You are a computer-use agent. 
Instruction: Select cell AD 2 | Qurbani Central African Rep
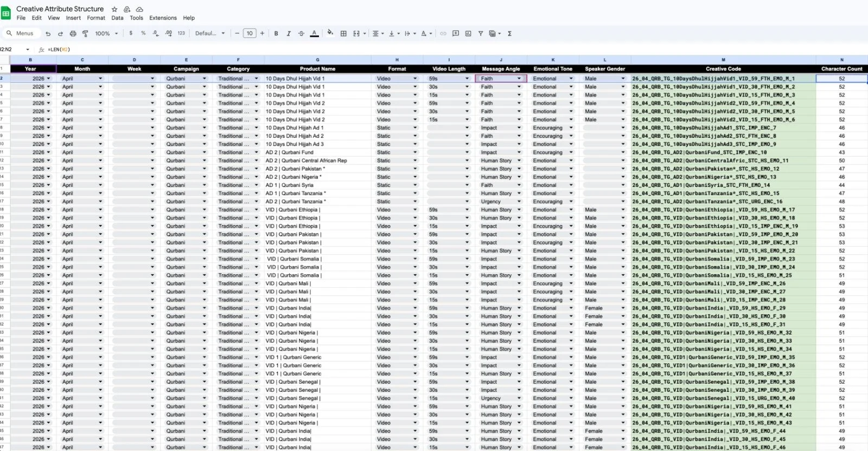[x=317, y=160]
